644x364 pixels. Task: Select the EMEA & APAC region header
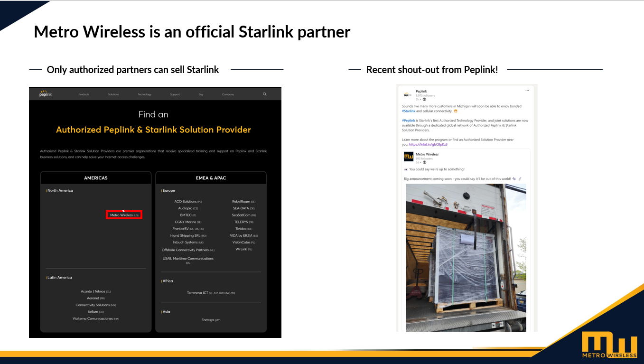tap(211, 178)
